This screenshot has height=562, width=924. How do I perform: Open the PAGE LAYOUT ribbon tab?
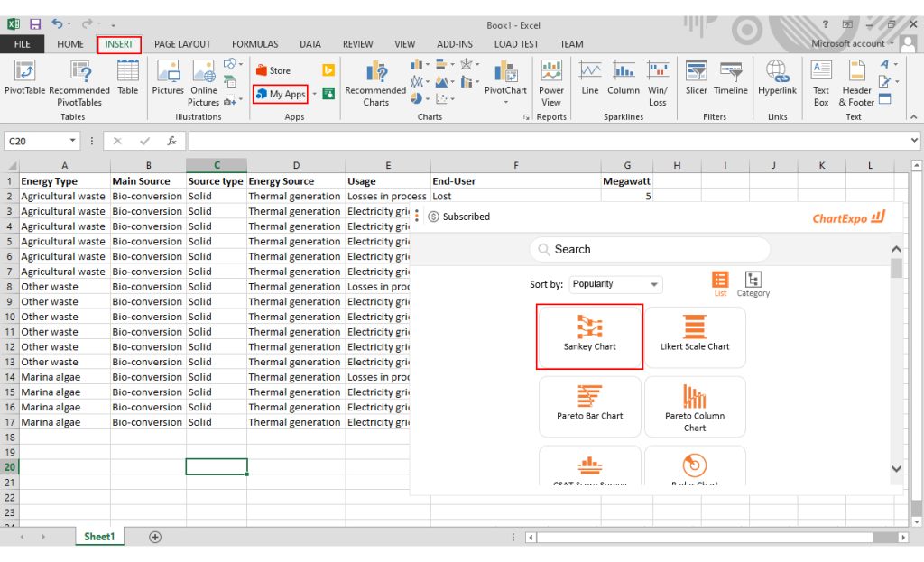[182, 44]
